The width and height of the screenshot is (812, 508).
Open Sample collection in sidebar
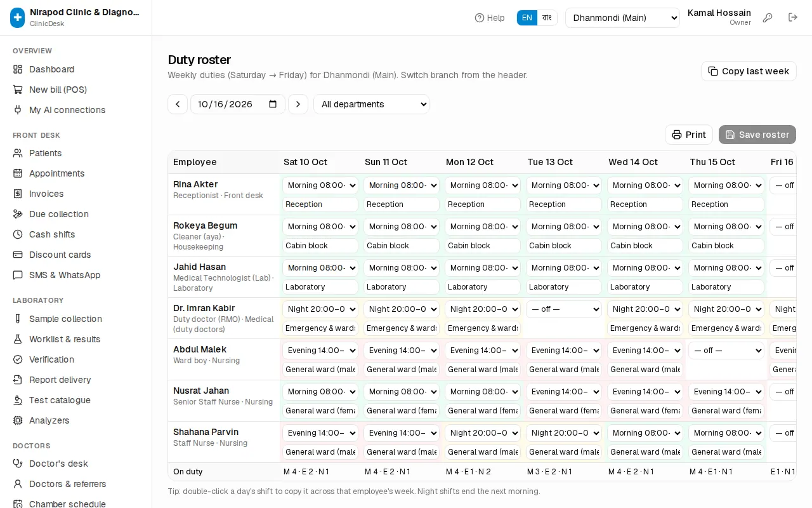coord(76,319)
